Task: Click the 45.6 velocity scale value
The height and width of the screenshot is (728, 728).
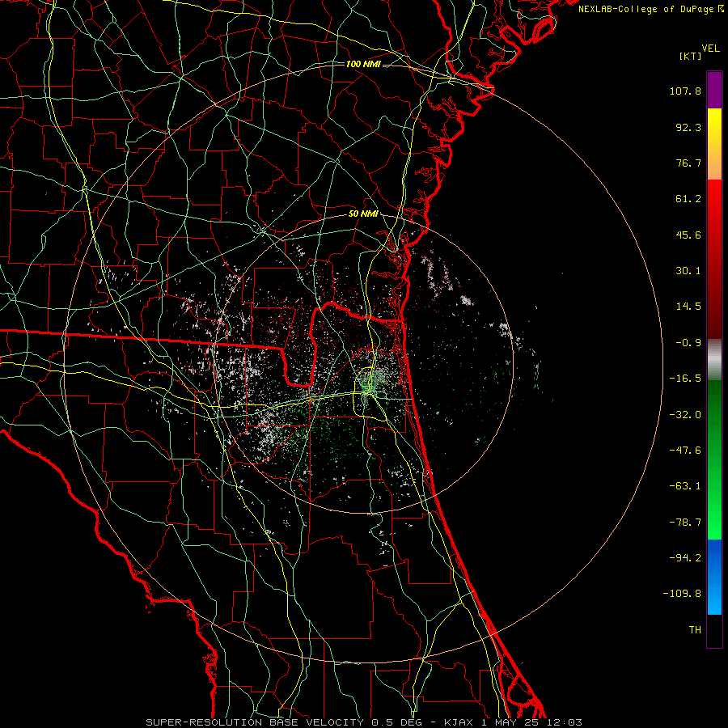Action: (688, 235)
